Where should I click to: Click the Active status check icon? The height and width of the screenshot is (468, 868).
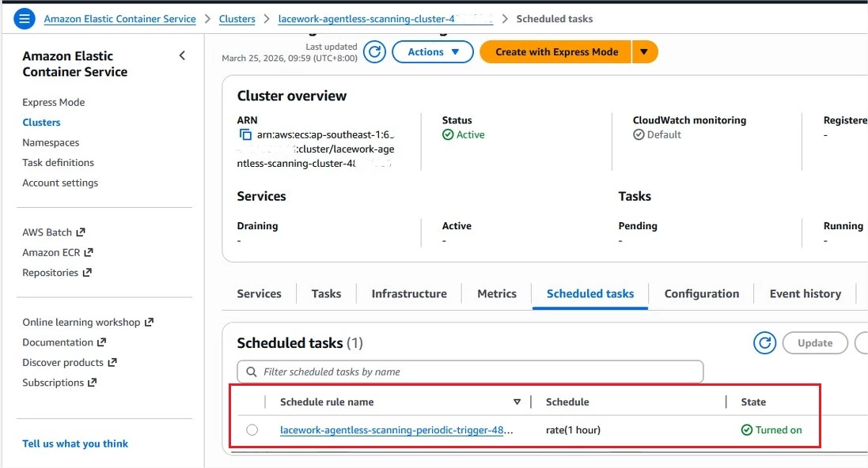(x=448, y=134)
